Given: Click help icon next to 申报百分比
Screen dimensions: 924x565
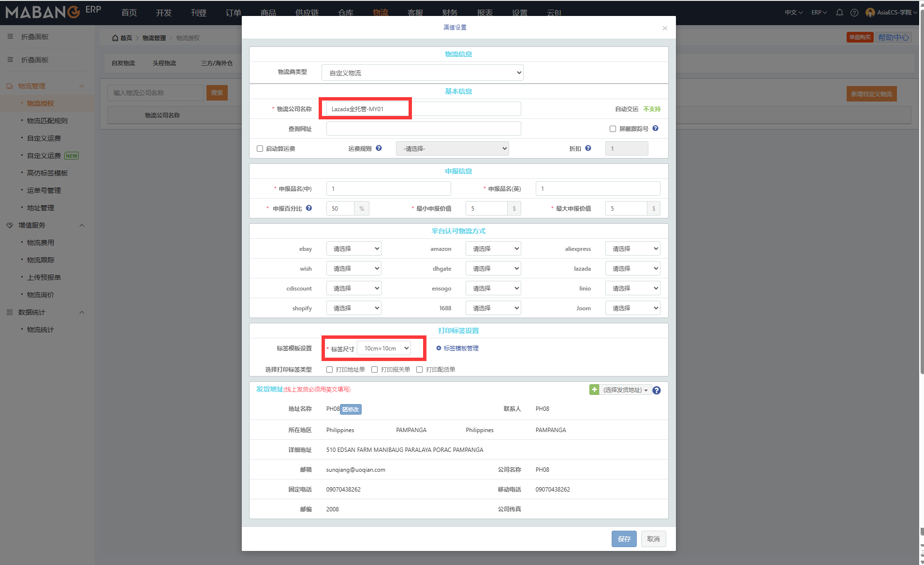Looking at the screenshot, I should (309, 208).
